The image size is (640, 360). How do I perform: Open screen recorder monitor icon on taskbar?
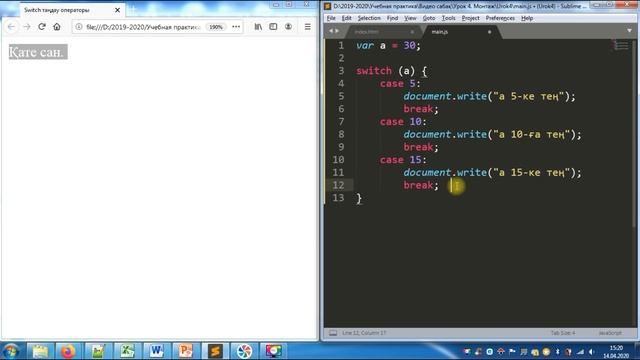pos(273,351)
